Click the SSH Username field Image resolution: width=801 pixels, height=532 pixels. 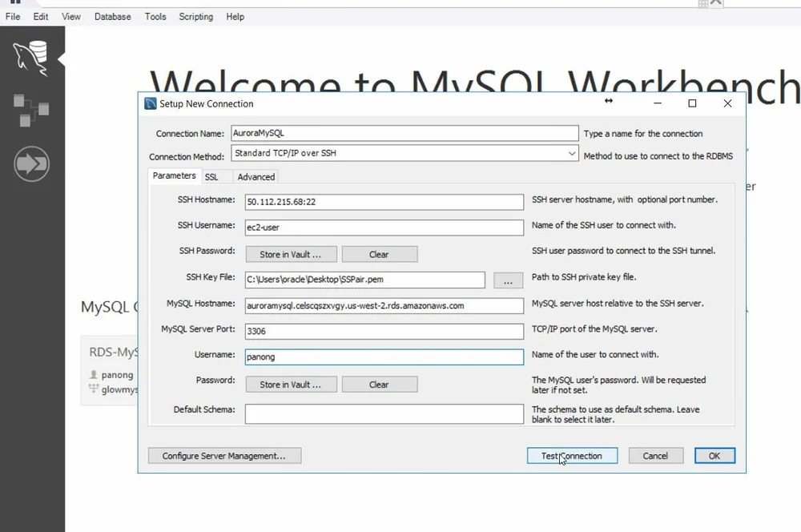point(384,228)
